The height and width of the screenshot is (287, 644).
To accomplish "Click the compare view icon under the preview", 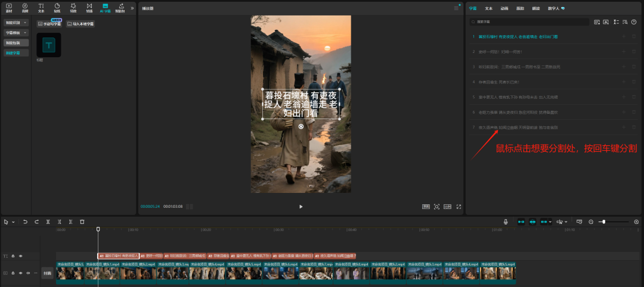I will (x=447, y=207).
